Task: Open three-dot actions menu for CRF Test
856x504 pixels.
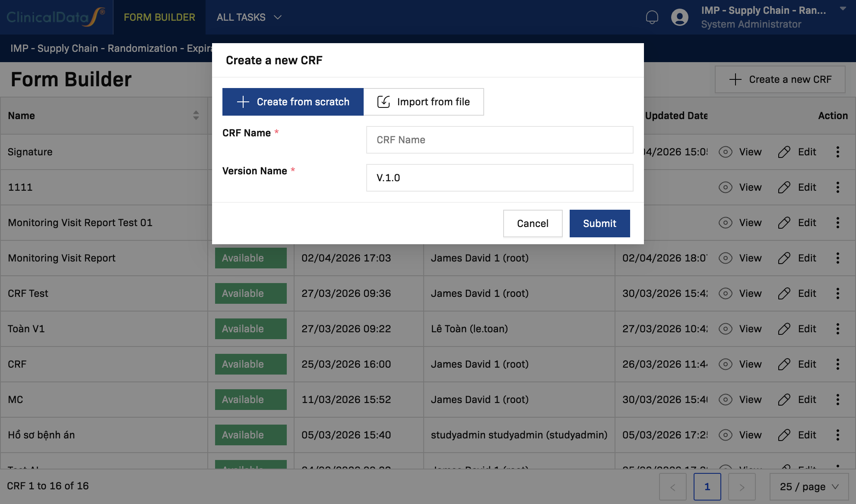Action: tap(837, 293)
